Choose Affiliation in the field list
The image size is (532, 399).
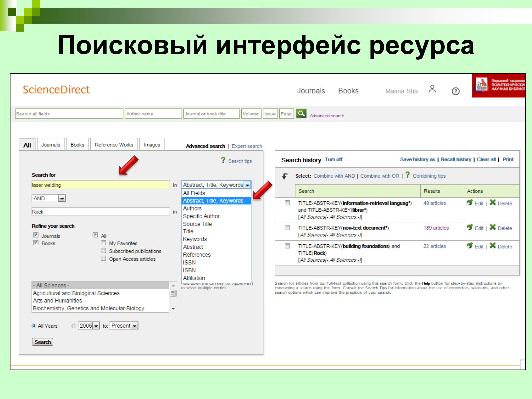pos(216,278)
